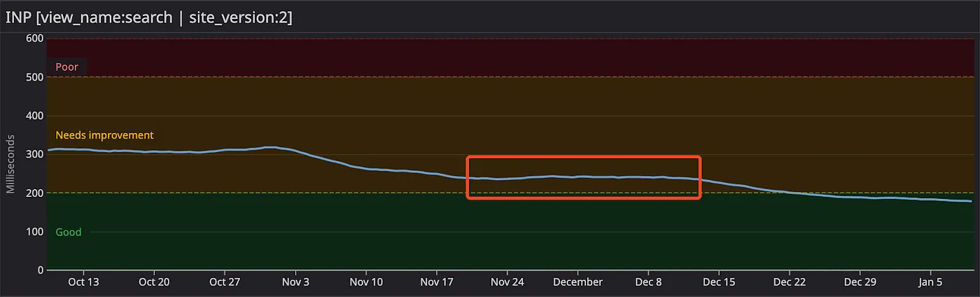Click the Nov 3 x-axis label
The image size is (980, 297).
point(295,282)
